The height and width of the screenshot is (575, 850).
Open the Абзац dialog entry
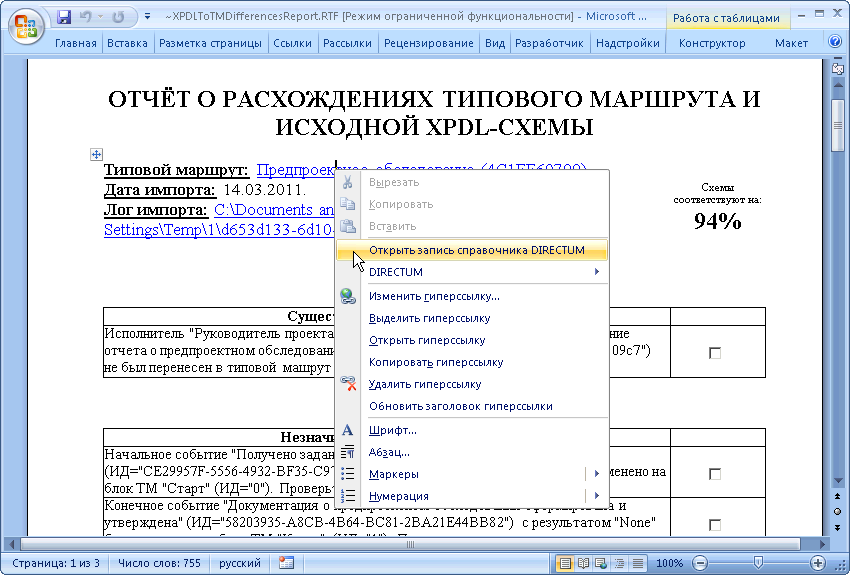click(x=472, y=452)
